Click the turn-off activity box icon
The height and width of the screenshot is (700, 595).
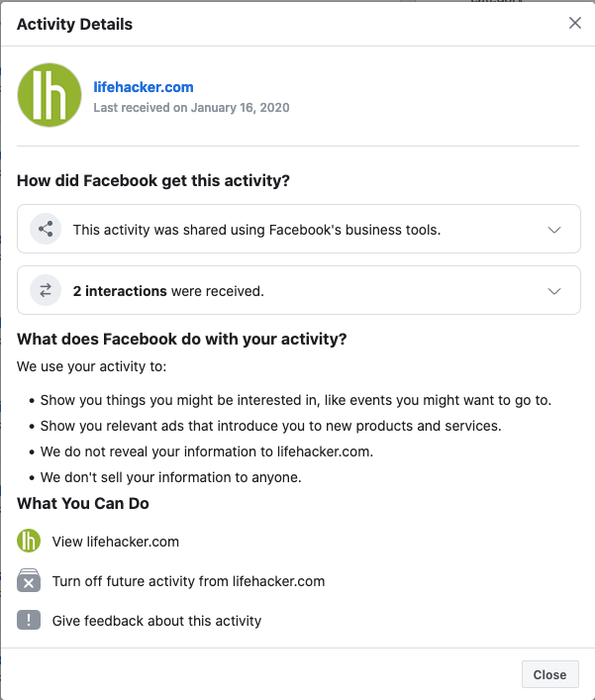29,581
